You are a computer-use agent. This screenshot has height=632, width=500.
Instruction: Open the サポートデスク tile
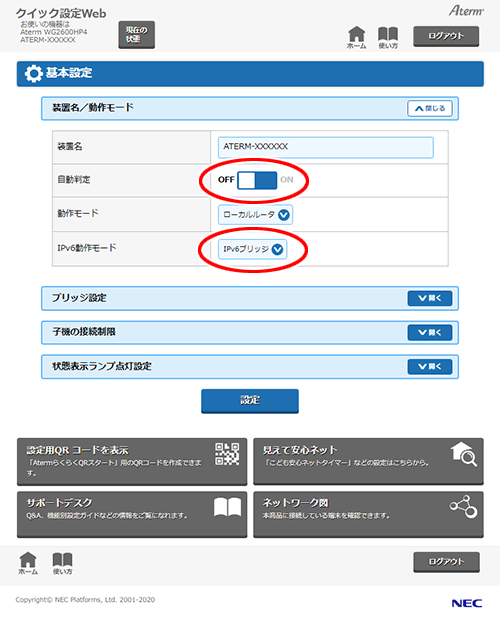pyautogui.click(x=132, y=514)
